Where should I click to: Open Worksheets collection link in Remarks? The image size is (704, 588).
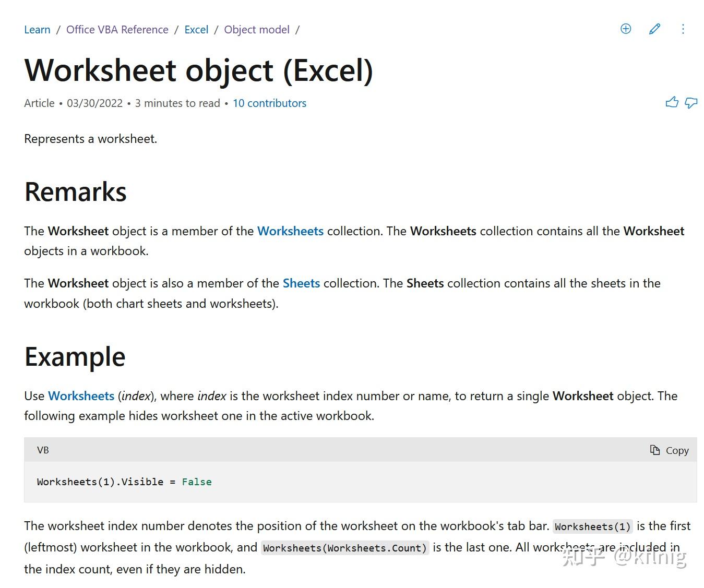tap(290, 231)
